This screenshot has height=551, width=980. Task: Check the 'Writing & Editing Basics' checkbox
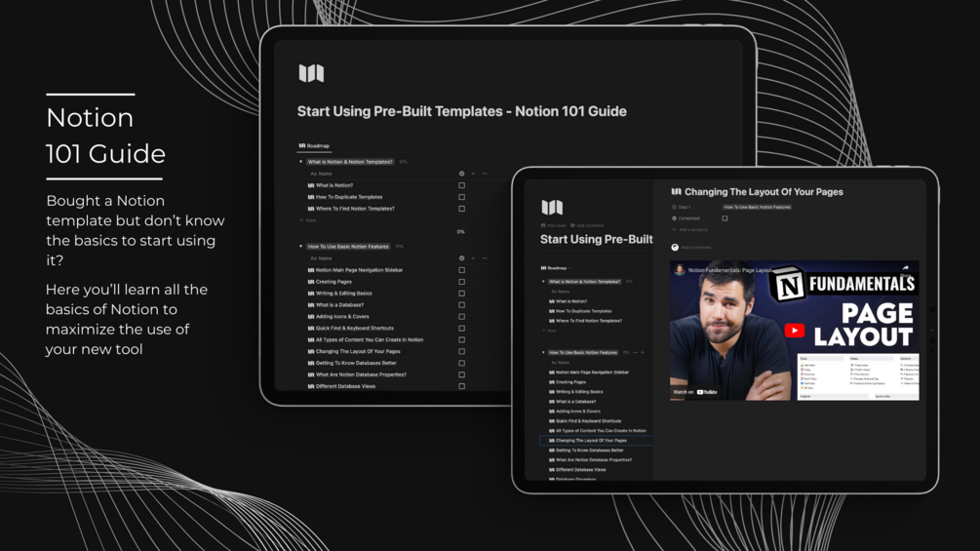pos(462,294)
